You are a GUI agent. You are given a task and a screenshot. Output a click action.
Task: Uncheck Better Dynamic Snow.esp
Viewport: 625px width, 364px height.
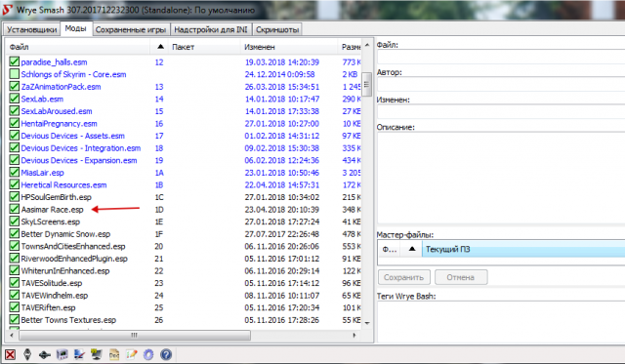15,234
